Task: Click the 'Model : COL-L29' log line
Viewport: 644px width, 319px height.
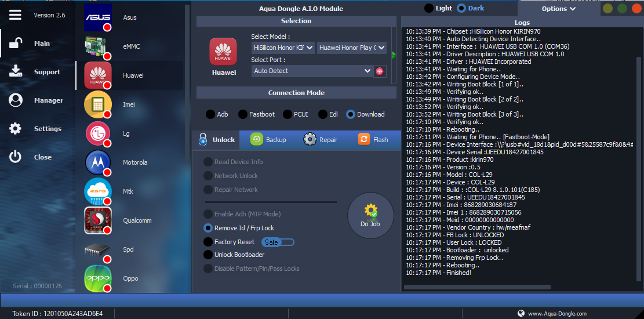Action: [x=449, y=175]
